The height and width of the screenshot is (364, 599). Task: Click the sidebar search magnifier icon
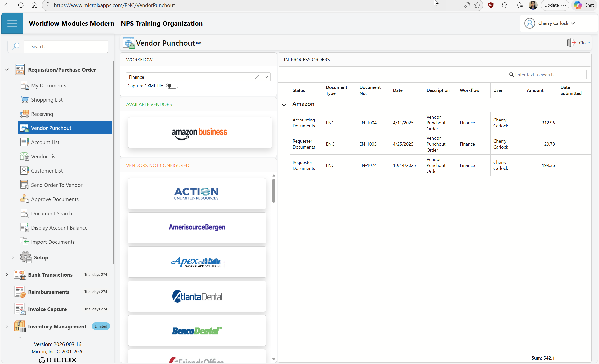pyautogui.click(x=16, y=46)
